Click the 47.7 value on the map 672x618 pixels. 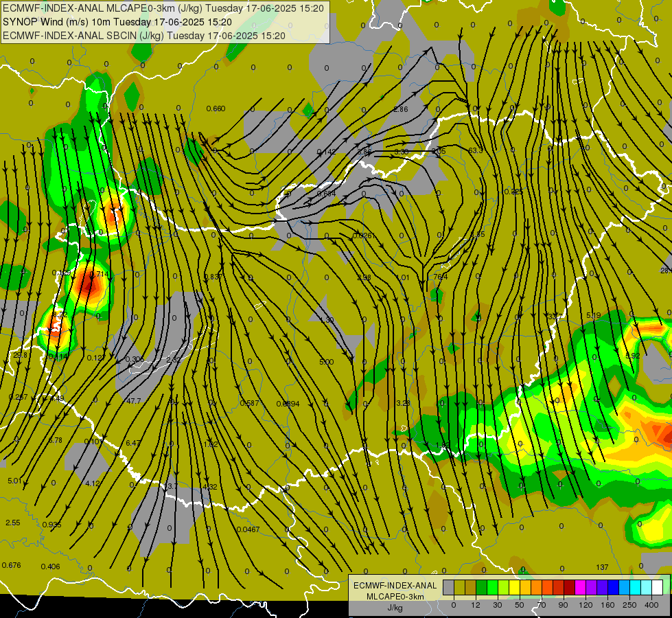pos(134,401)
